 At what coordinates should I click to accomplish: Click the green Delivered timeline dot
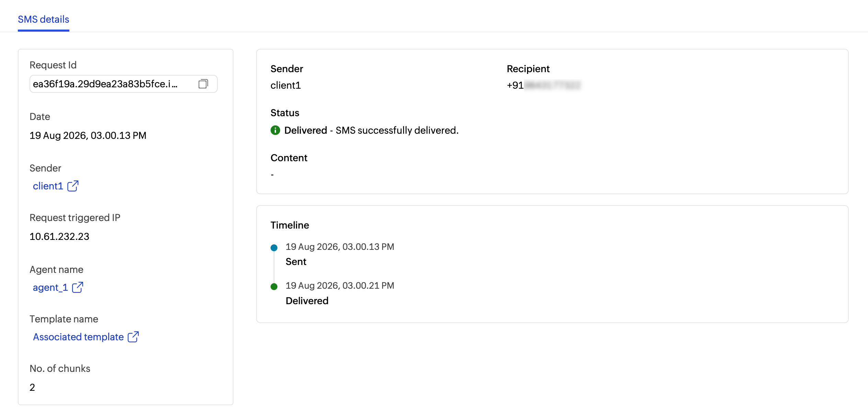(x=274, y=287)
